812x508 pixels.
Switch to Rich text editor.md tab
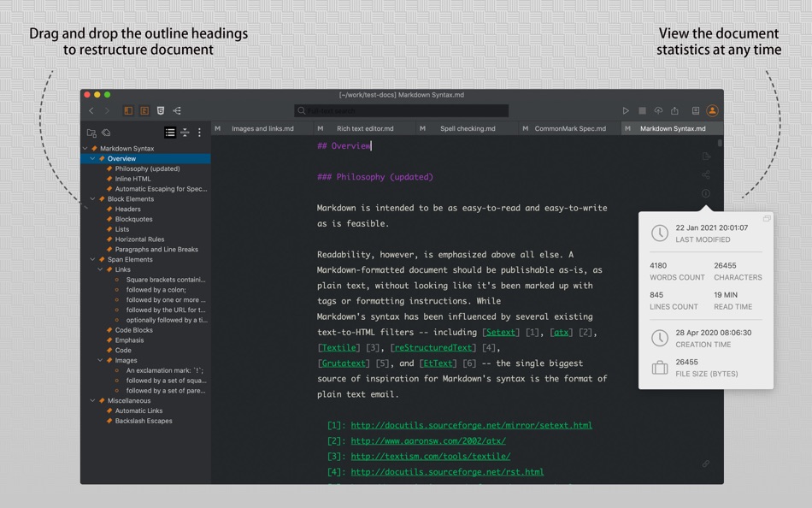(x=365, y=128)
